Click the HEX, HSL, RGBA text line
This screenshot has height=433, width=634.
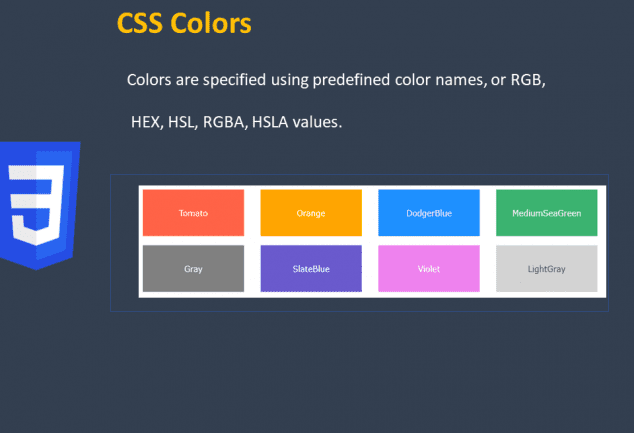[237, 122]
